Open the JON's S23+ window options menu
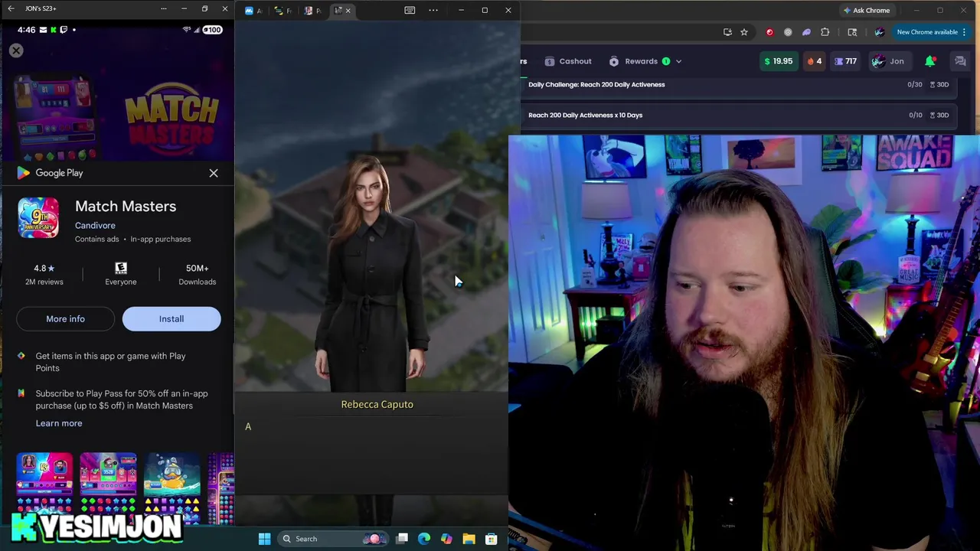The width and height of the screenshot is (980, 551). tap(163, 8)
